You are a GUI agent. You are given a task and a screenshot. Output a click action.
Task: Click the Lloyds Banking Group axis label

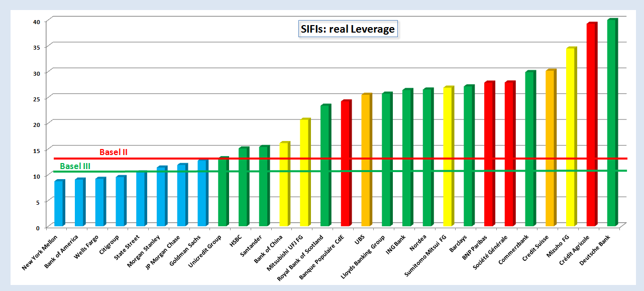[364, 257]
